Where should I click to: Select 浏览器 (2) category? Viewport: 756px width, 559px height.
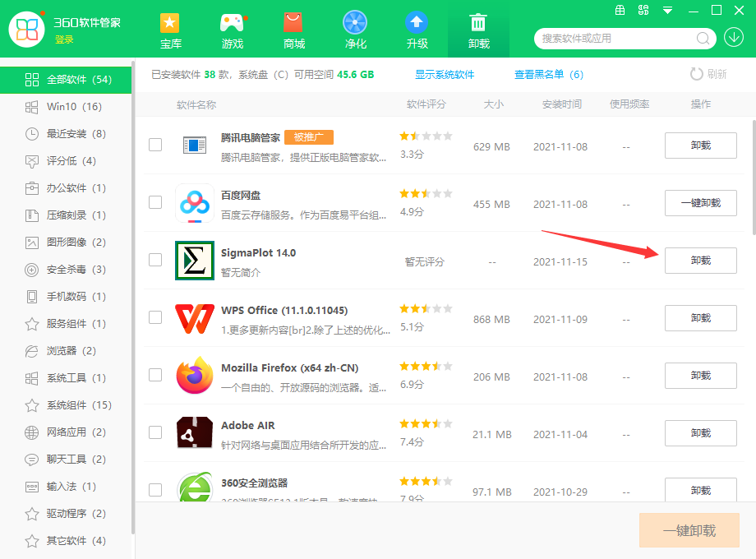click(66, 351)
